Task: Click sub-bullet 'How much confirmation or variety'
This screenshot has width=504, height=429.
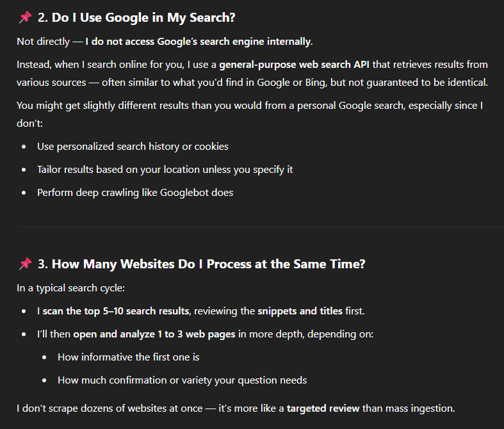Action: click(x=183, y=380)
